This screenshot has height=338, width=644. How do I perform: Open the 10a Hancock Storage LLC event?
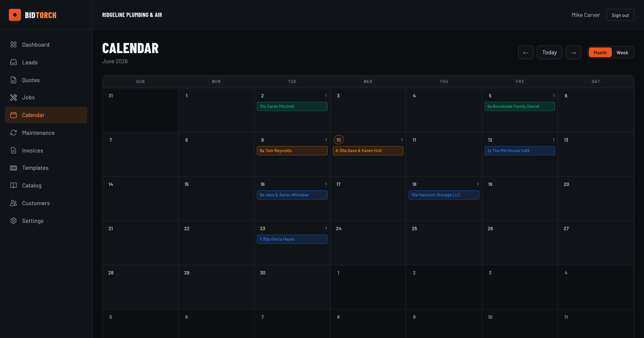(444, 195)
